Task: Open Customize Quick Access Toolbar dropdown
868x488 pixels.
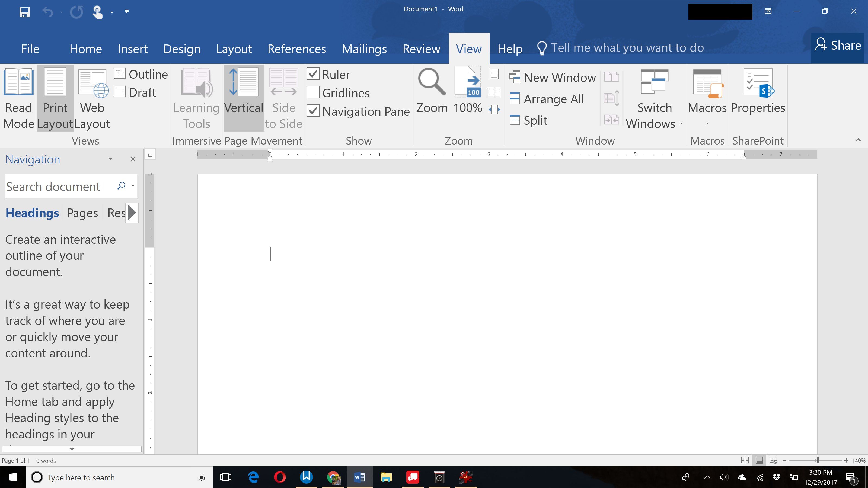Action: 127,12
